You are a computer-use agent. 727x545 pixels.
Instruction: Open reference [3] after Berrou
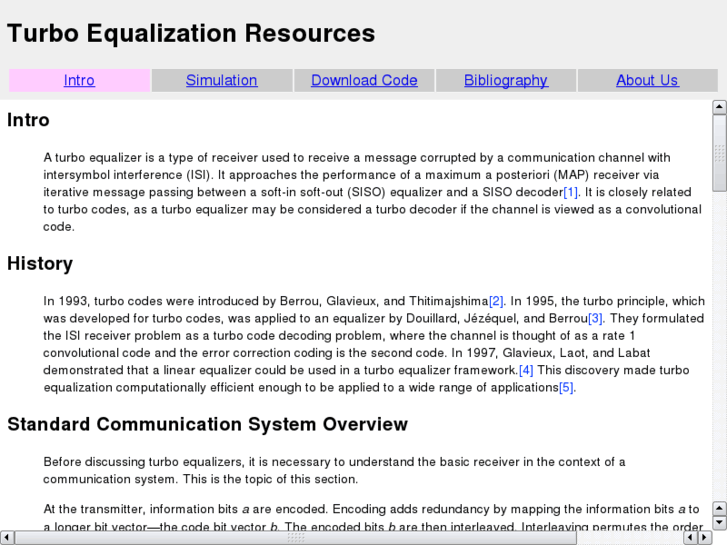(x=595, y=318)
